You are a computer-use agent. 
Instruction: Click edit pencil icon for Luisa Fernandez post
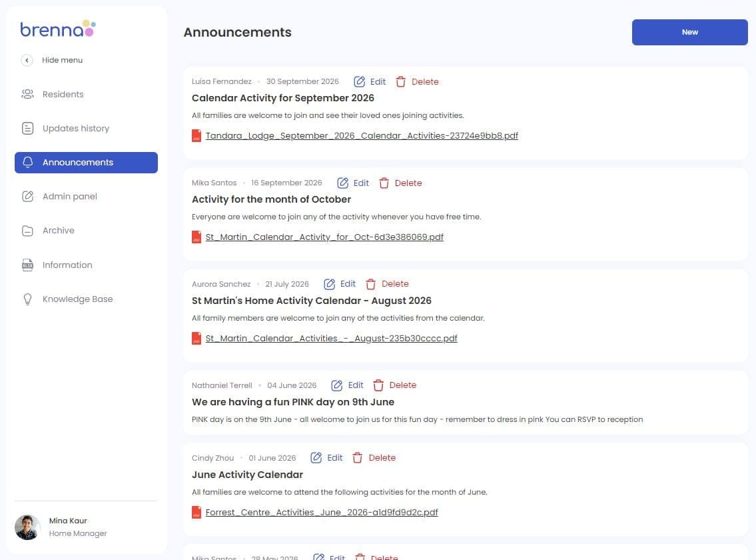(359, 81)
